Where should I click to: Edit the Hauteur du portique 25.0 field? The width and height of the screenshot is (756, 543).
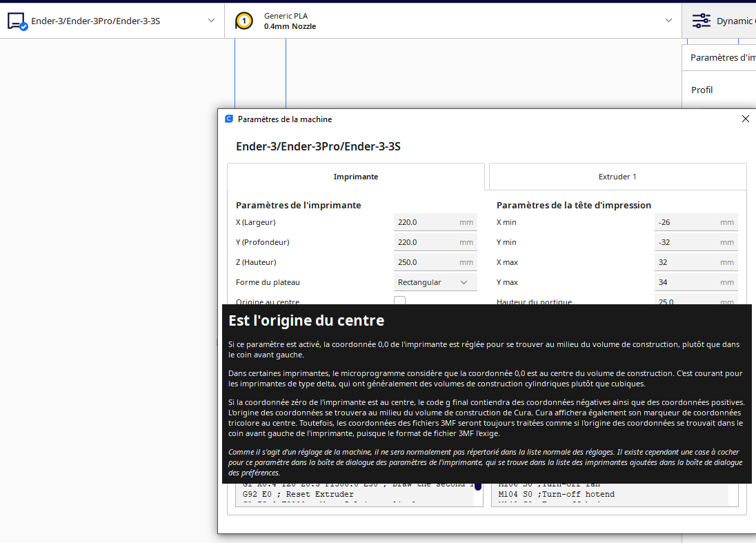(x=696, y=300)
